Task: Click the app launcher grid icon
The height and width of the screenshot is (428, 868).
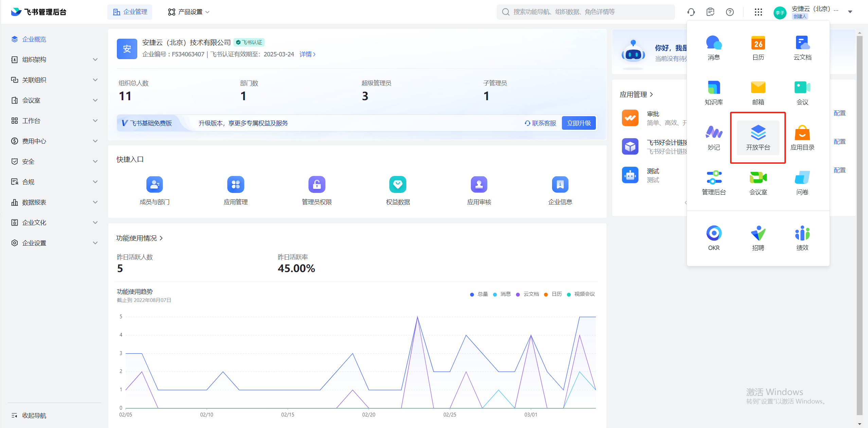Action: (758, 12)
